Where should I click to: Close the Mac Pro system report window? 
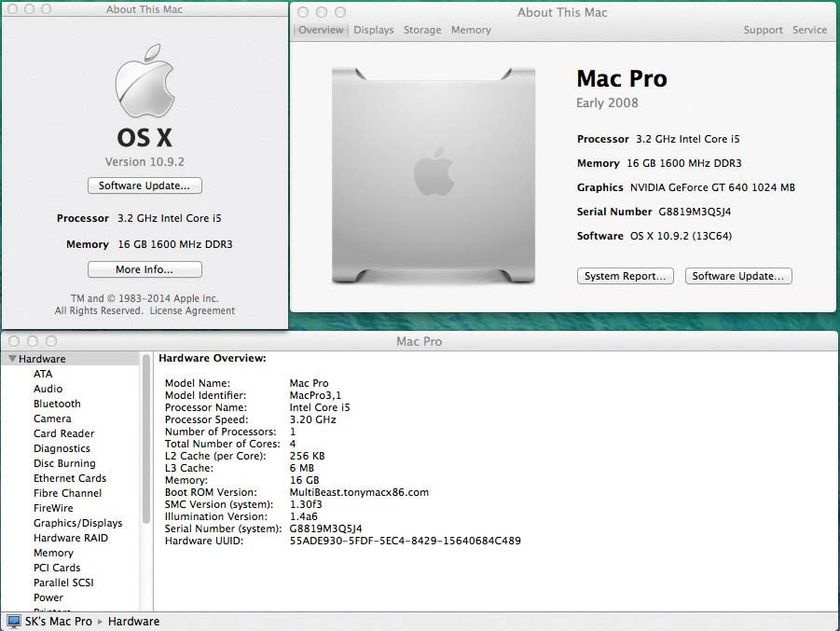(15, 341)
